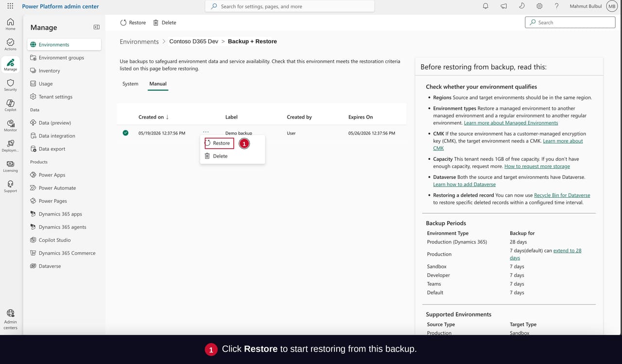
Task: Open the notifications bell
Action: pos(485,6)
